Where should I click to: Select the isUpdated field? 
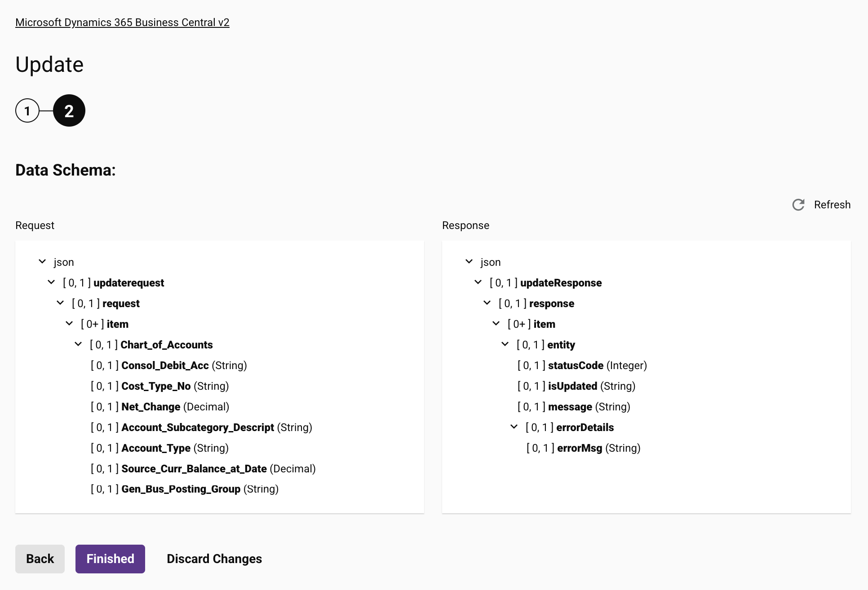pos(576,386)
